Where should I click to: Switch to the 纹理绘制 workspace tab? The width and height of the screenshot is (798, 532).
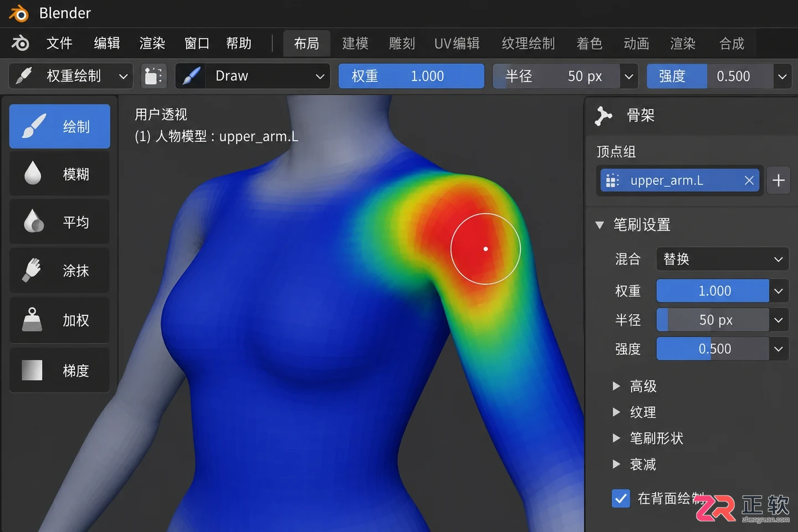(x=528, y=44)
